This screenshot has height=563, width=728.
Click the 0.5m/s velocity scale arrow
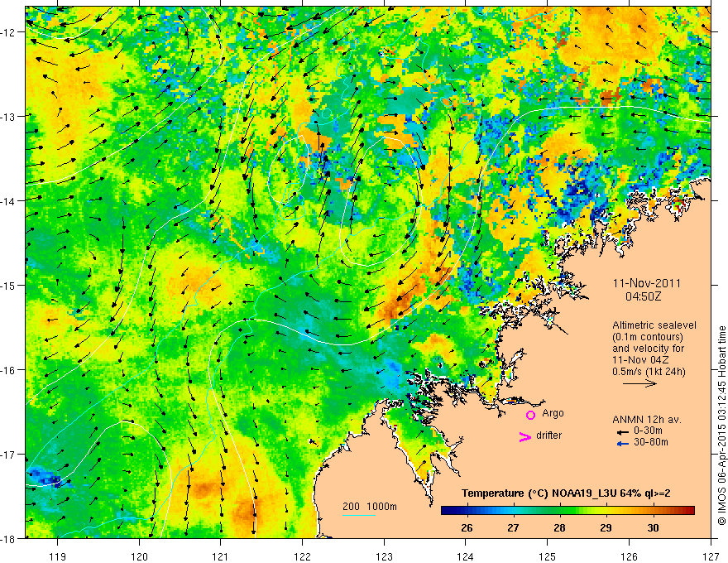(639, 383)
